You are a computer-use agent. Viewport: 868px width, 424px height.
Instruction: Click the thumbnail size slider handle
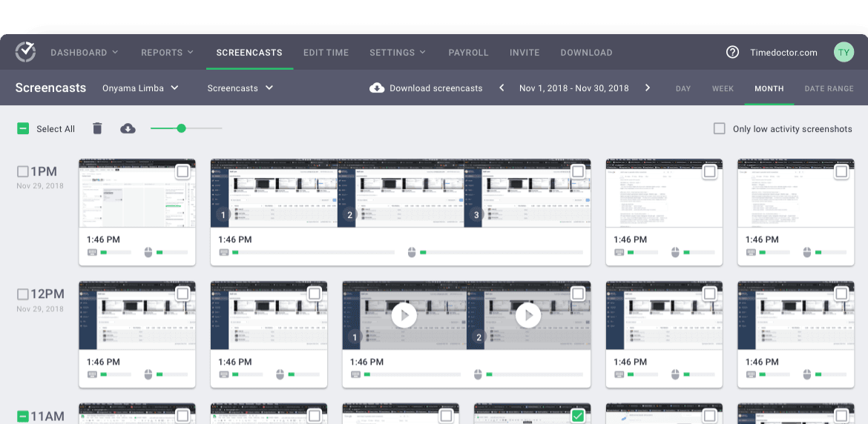pyautogui.click(x=181, y=128)
